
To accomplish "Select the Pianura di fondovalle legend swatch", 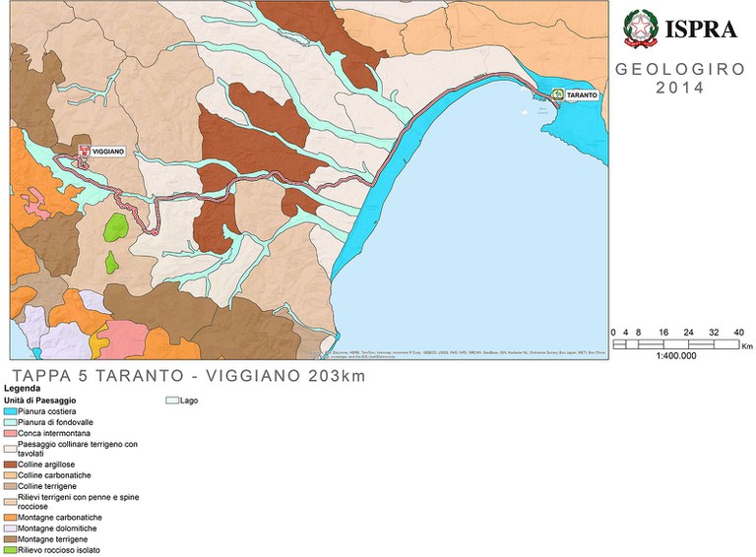I will coord(10,421).
